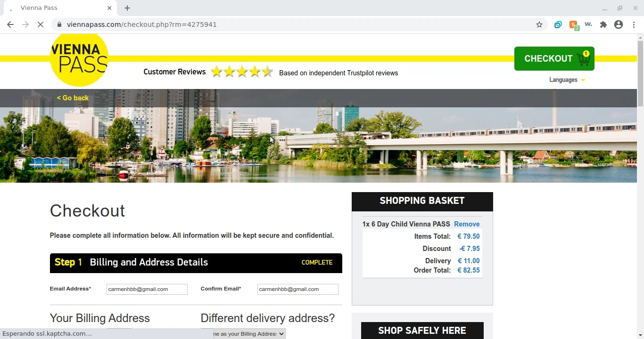Stop loading the page
This screenshot has height=339, width=644.
[41, 24]
